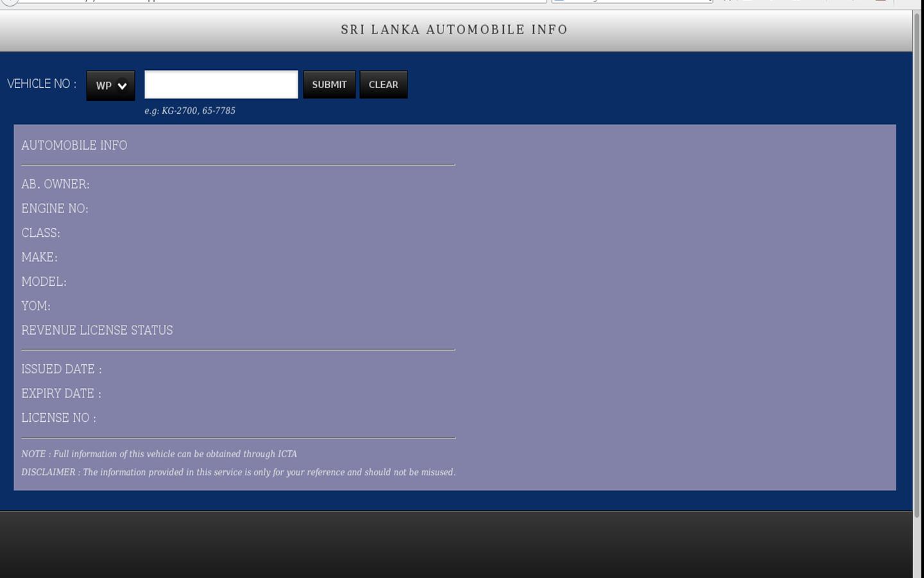924x578 pixels.
Task: Select the REVENUE LICENSE STATUS heading
Action: click(x=97, y=331)
